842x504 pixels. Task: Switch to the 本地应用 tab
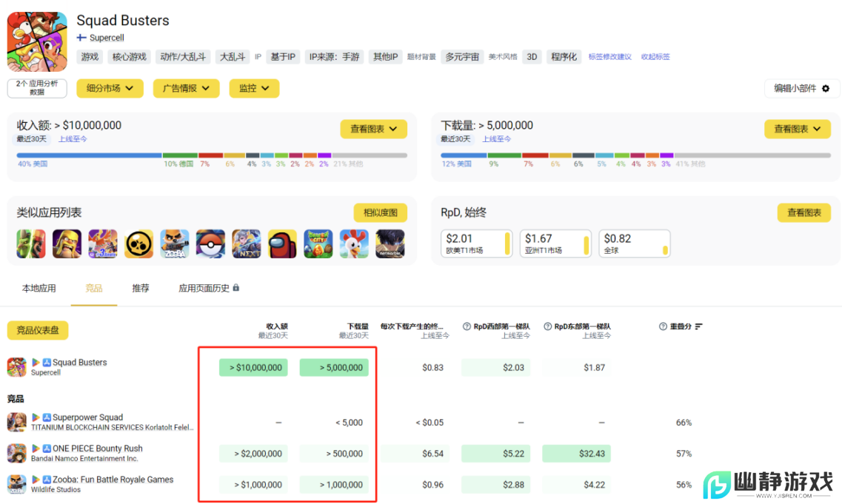39,289
